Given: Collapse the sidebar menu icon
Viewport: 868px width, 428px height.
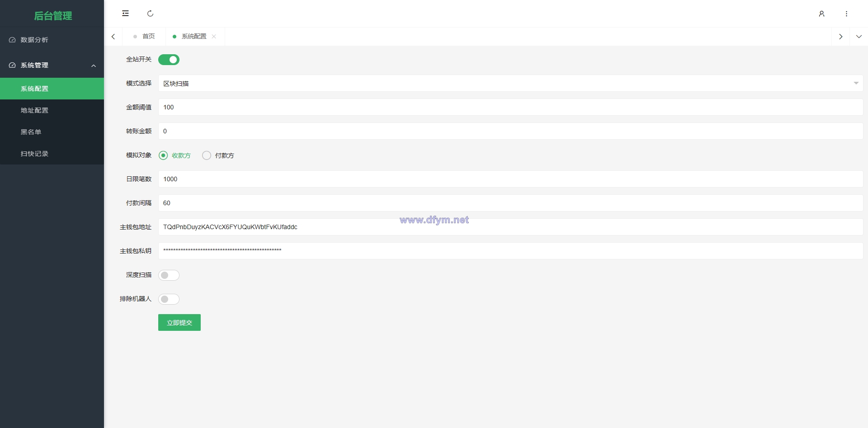Looking at the screenshot, I should point(125,14).
